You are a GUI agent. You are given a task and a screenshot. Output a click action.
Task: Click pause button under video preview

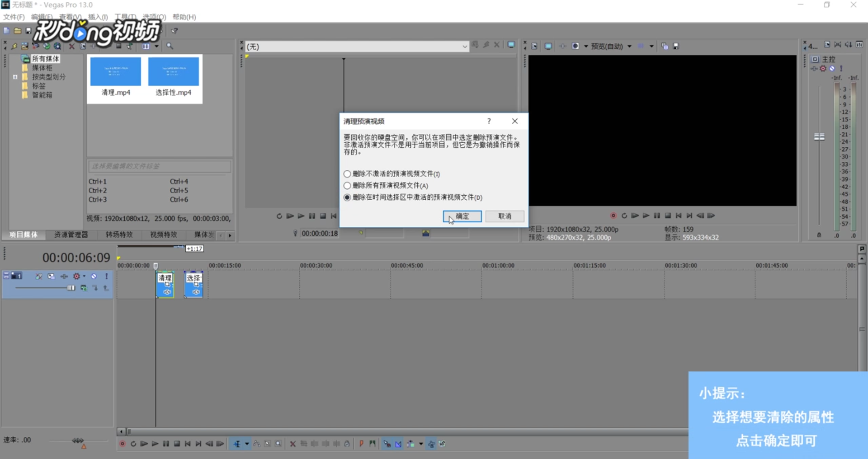coord(657,215)
